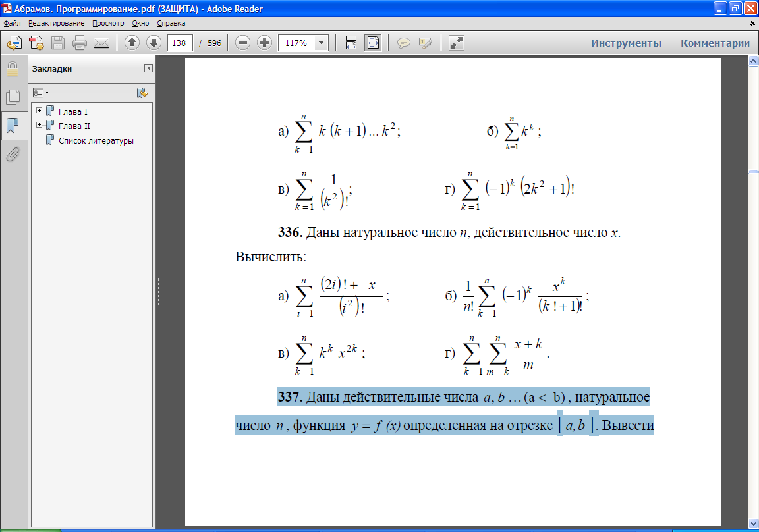The width and height of the screenshot is (759, 532).
Task: Open the attachments paperclip panel
Action: (13, 154)
